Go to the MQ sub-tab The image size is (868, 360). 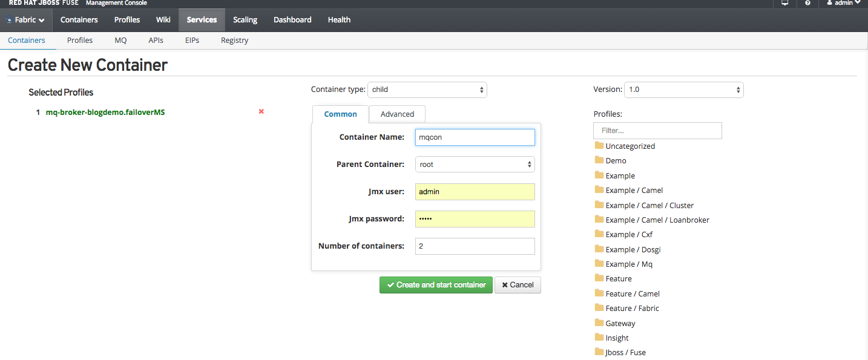[120, 41]
